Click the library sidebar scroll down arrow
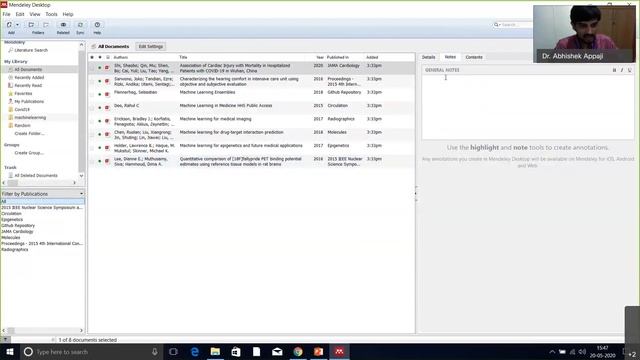640x360 pixels. (x=81, y=176)
